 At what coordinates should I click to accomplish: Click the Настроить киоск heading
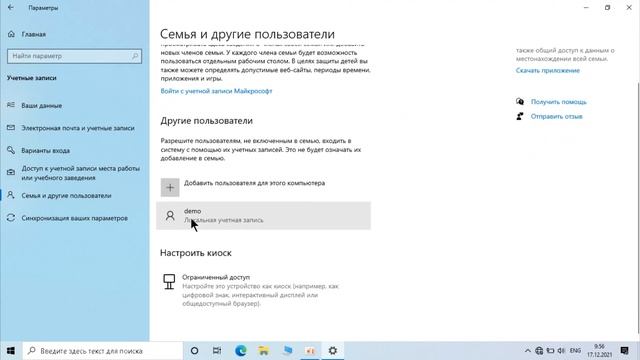pos(196,253)
